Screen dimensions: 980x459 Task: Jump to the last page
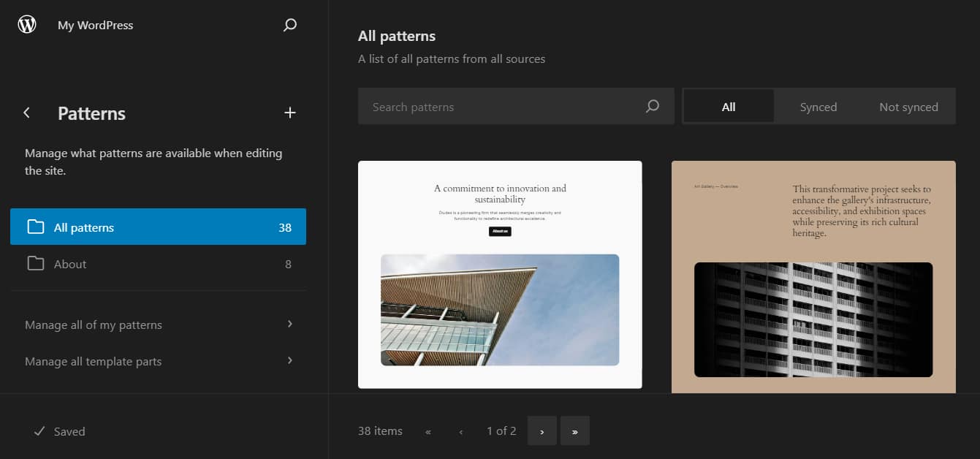click(x=575, y=431)
